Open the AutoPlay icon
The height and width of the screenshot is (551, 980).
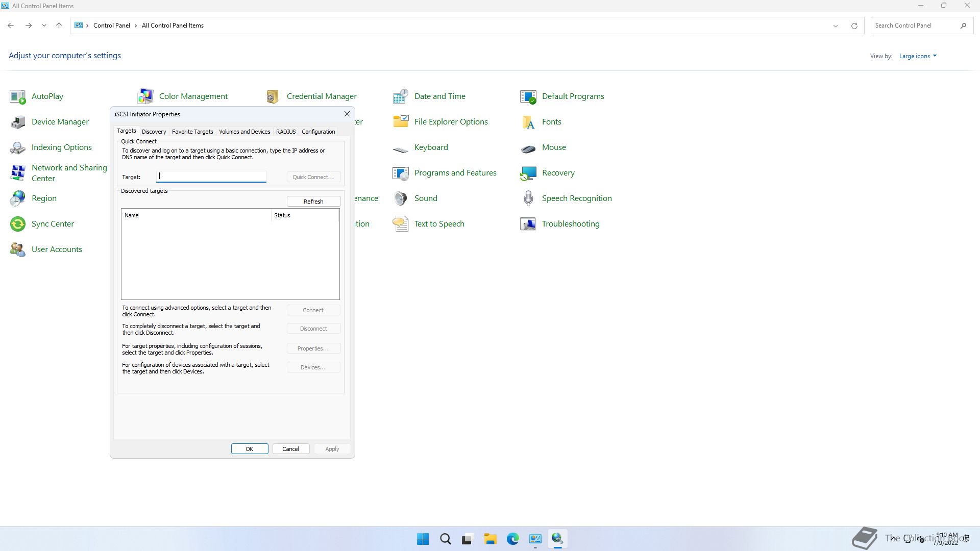(x=18, y=96)
